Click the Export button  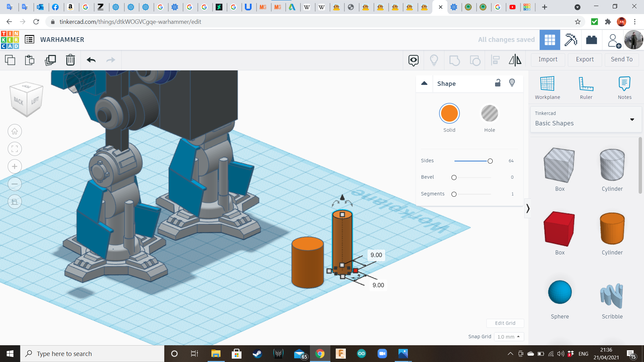[x=585, y=59]
